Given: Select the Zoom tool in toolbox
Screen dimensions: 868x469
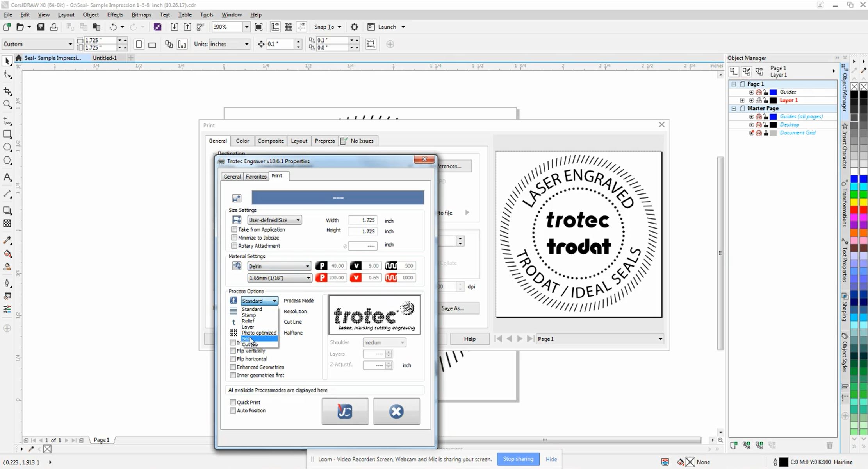Looking at the screenshot, I should (7, 104).
